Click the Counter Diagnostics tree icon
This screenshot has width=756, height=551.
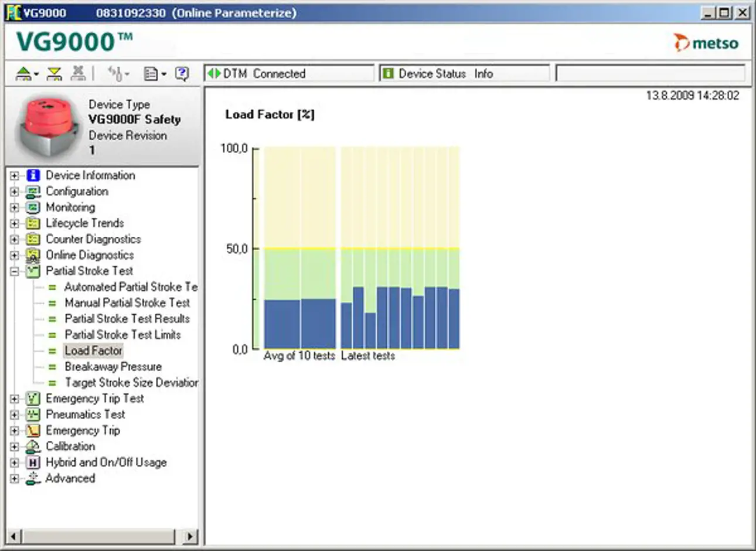tap(33, 239)
